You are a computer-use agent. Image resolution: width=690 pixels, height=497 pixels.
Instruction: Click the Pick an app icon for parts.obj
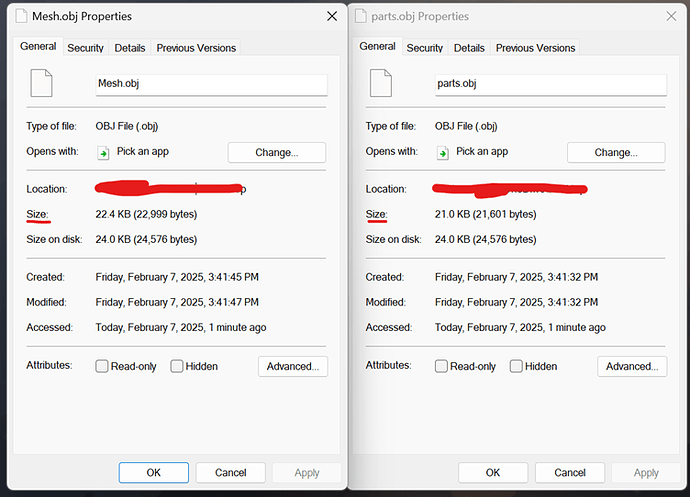point(443,153)
